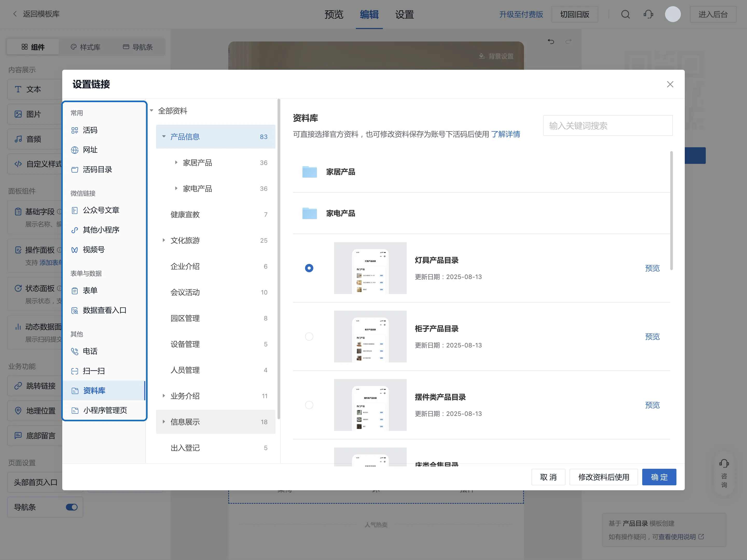Viewport: 747px width, 560px height.
Task: Select the 小程序管理页 icon
Action: click(75, 410)
